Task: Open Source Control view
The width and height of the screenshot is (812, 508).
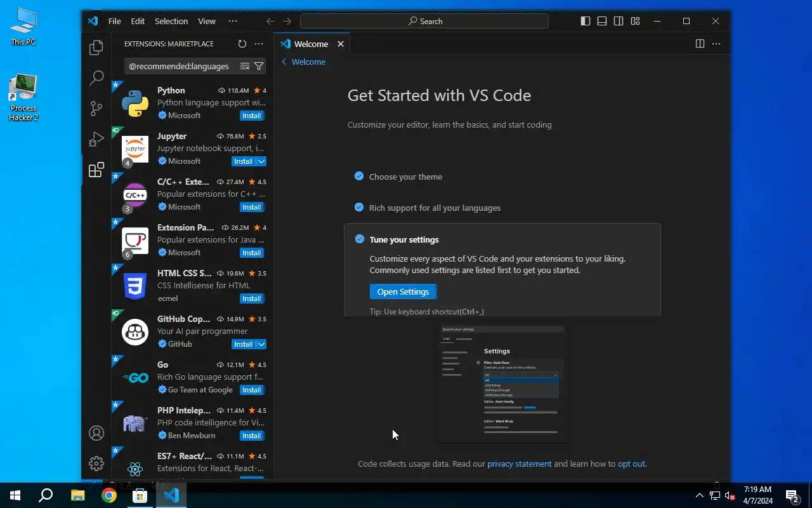Action: tap(96, 109)
